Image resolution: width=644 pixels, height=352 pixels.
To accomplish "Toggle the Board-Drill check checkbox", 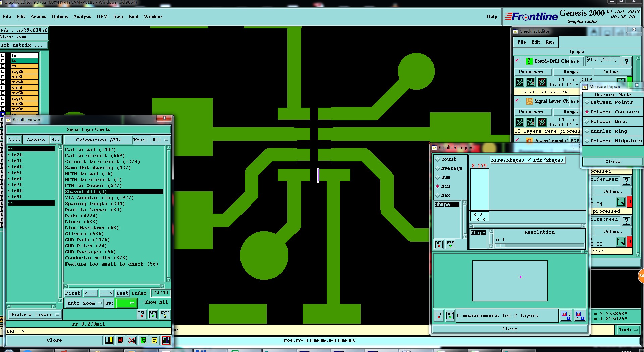I will click(517, 60).
